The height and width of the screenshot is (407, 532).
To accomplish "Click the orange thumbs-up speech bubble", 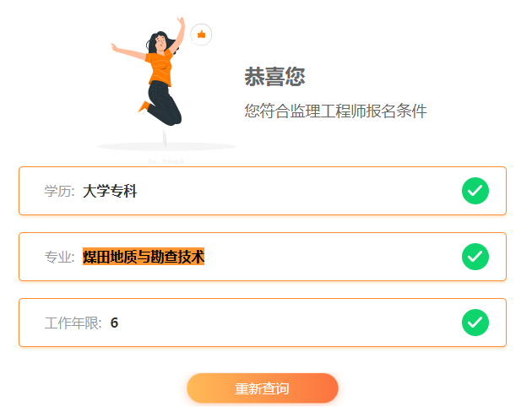I will coord(201,35).
